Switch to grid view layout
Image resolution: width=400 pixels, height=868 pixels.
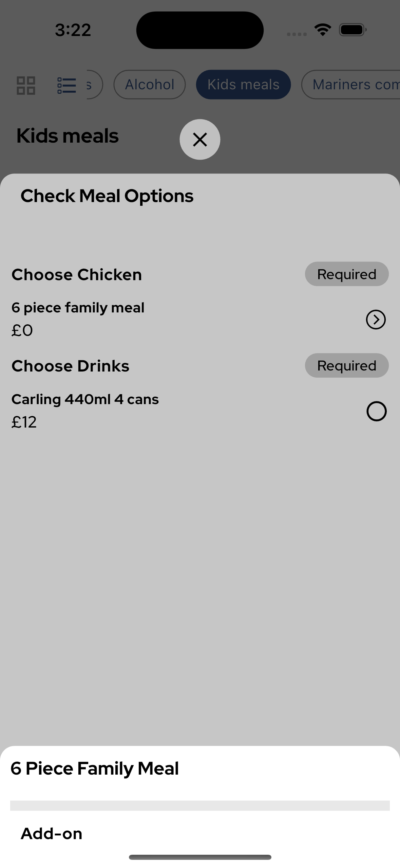point(26,85)
